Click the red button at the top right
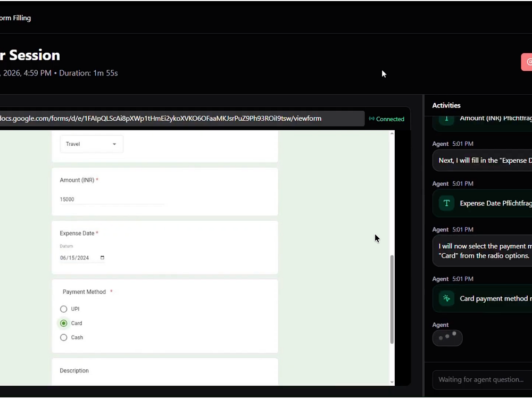 527,62
